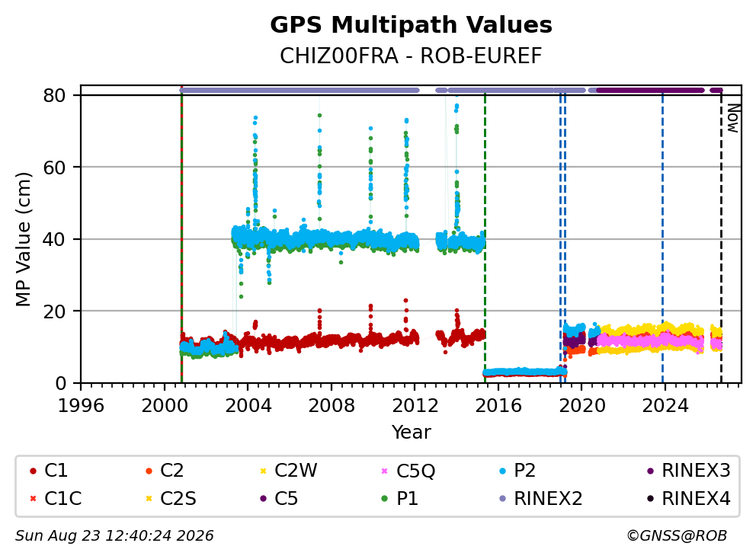Screen dimensions: 756x559
Task: Click the C2S legend marker
Action: 149,498
